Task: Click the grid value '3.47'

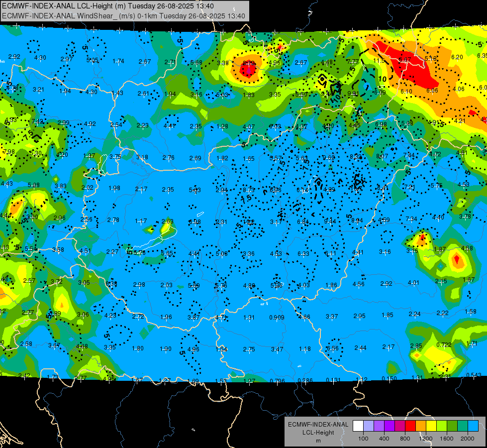Action: coord(277,349)
